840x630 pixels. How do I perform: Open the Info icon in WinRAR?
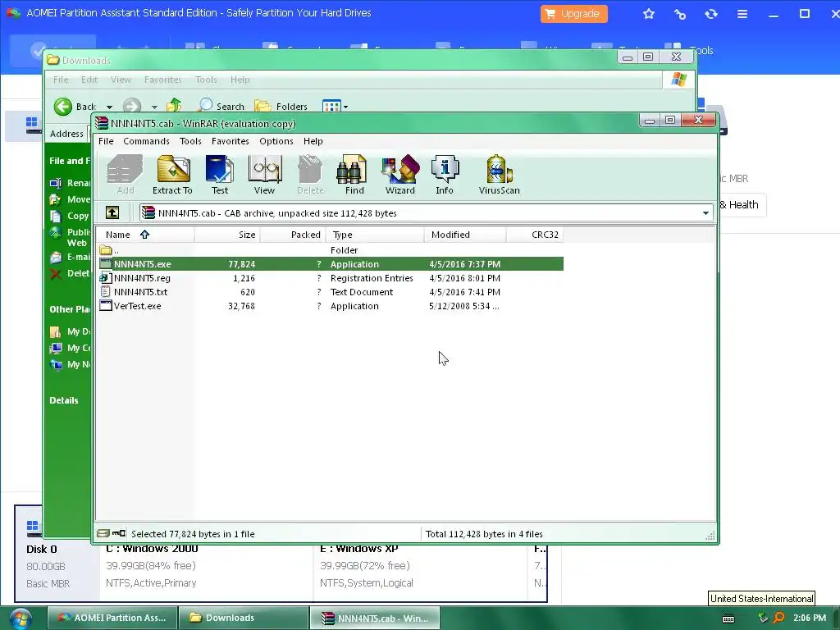tap(445, 175)
